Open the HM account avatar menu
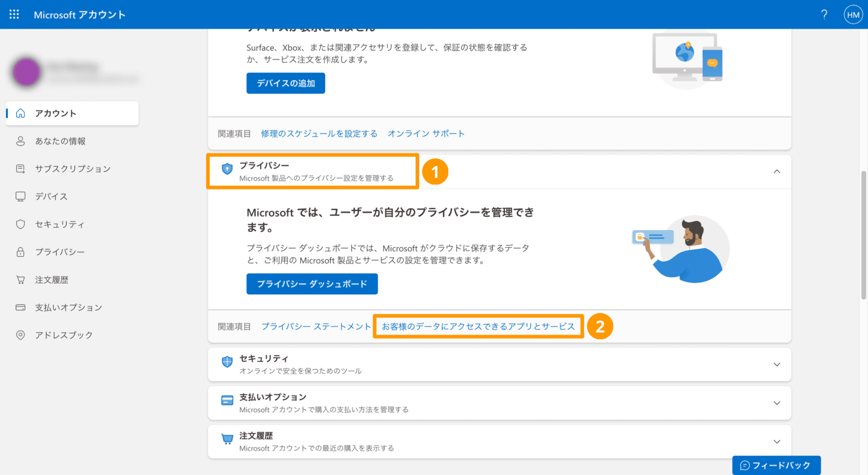This screenshot has width=868, height=475. [x=853, y=15]
